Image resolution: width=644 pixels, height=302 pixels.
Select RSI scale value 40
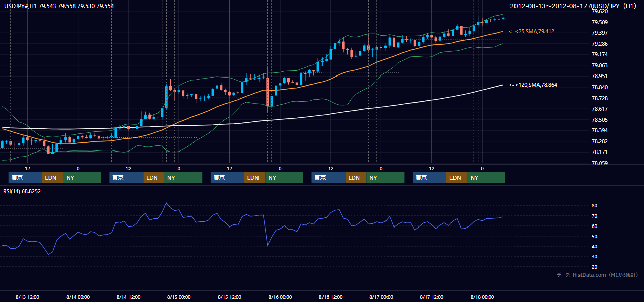pyautogui.click(x=595, y=246)
